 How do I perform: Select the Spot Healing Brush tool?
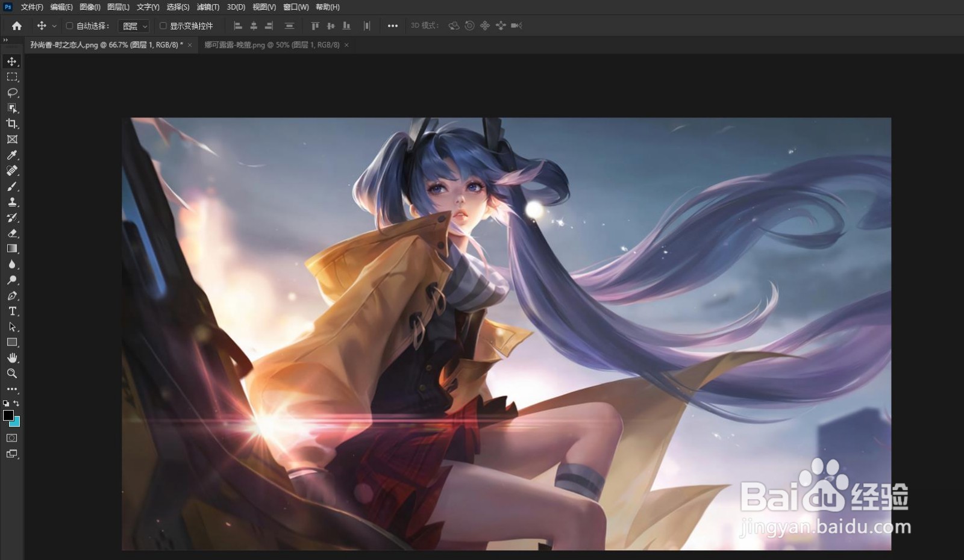pos(12,170)
